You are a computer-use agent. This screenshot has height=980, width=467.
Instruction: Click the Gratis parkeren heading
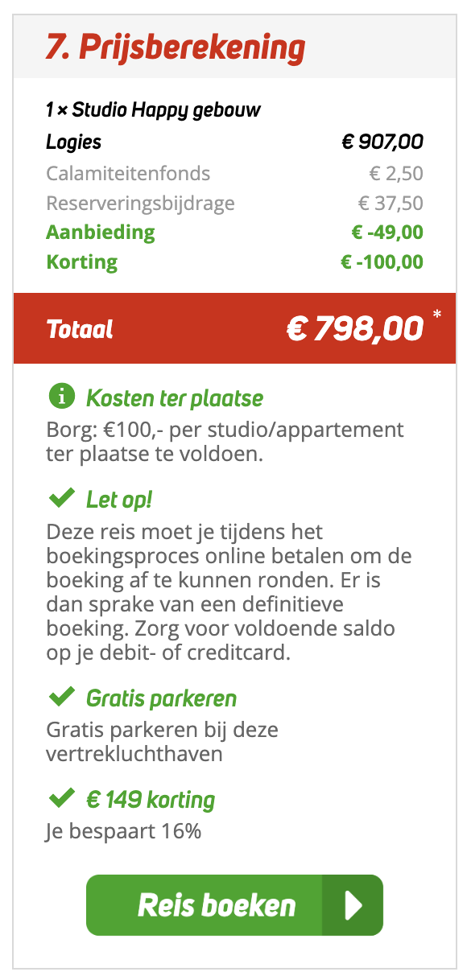pyautogui.click(x=161, y=697)
